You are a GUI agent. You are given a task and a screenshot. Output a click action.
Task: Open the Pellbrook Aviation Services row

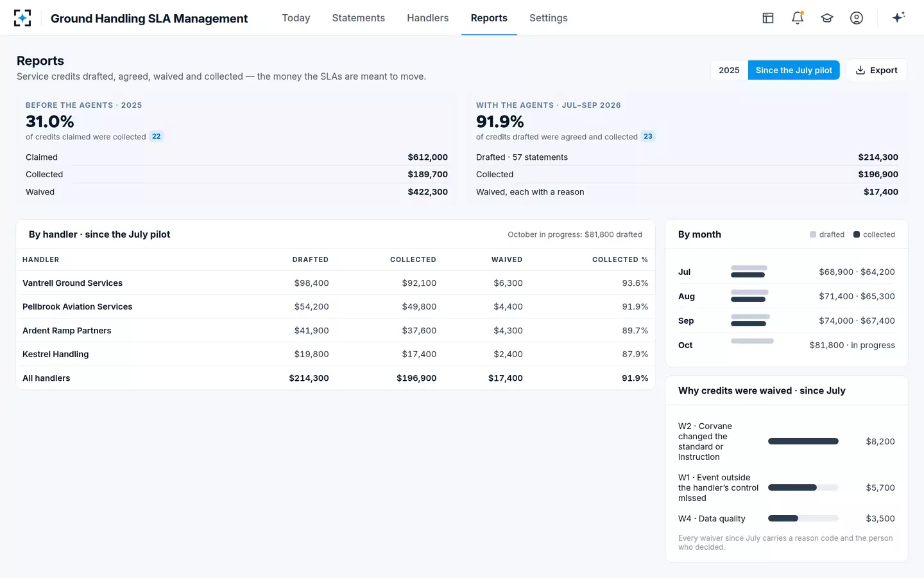(x=335, y=306)
